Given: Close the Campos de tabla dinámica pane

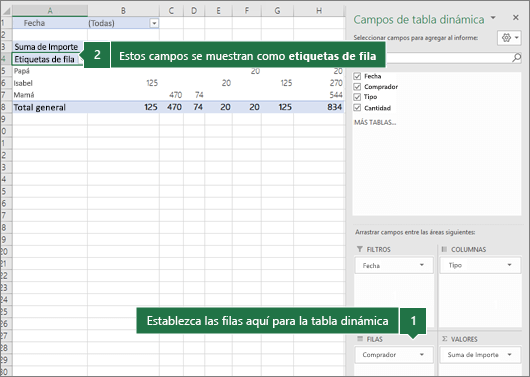Looking at the screenshot, I should [516, 18].
